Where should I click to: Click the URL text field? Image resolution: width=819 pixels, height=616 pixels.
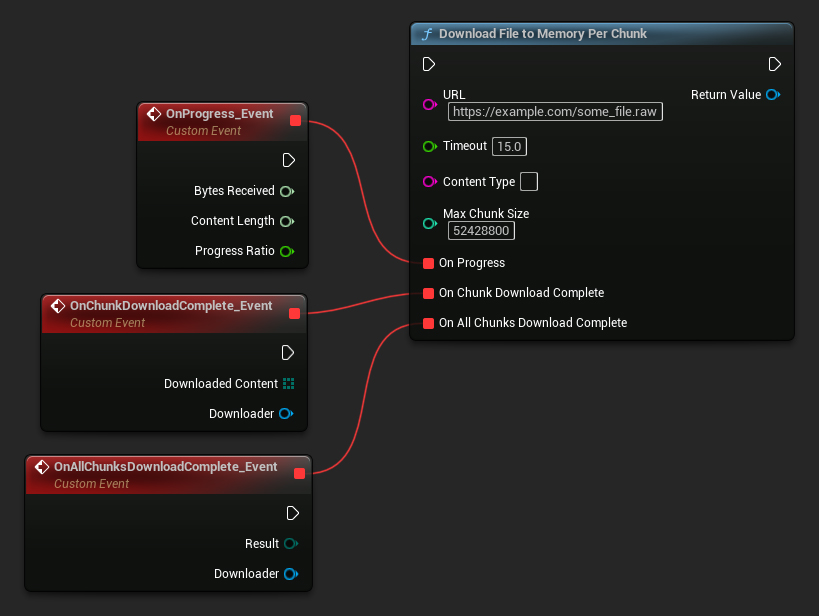[x=555, y=111]
